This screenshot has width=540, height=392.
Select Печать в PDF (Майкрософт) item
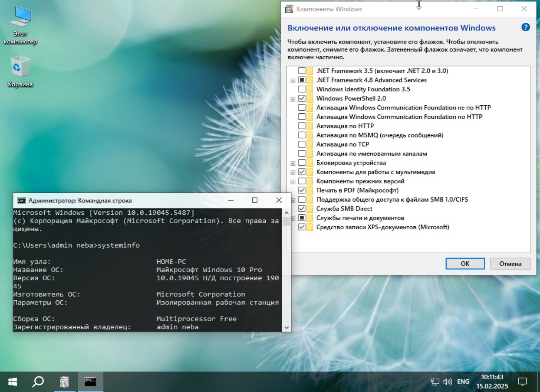(357, 190)
